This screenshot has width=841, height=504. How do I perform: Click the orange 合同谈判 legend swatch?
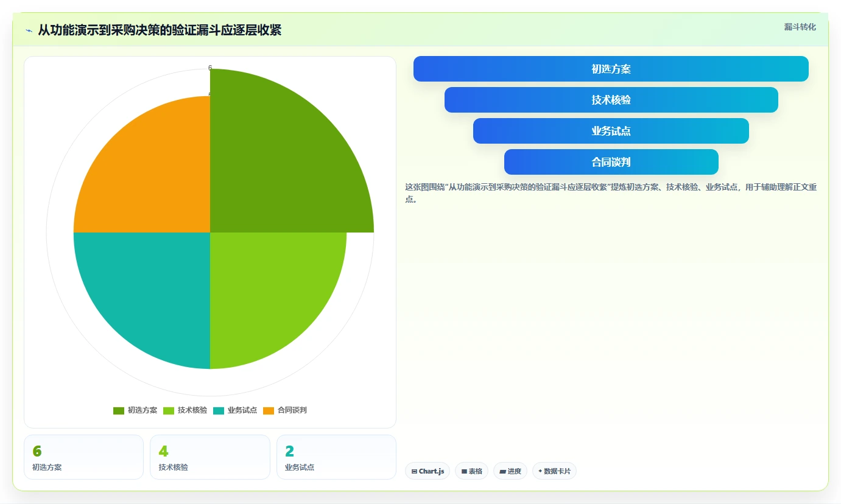[x=269, y=411]
